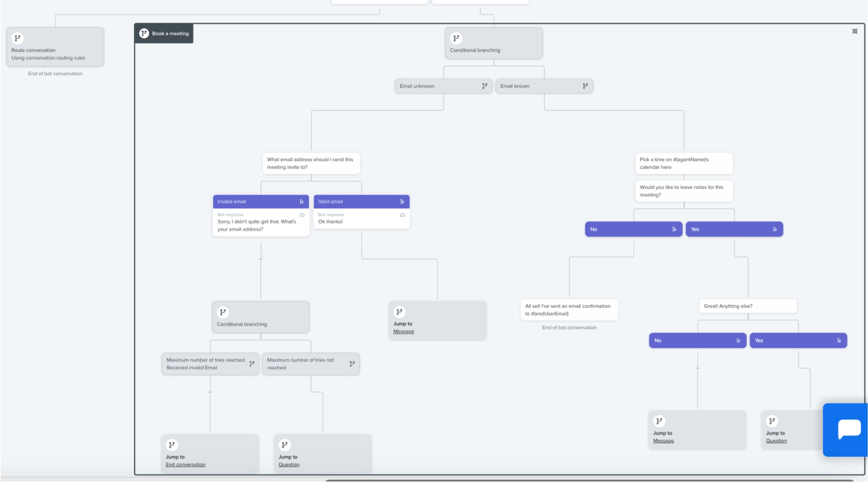Click bot icon beside Sorry response

tap(302, 215)
